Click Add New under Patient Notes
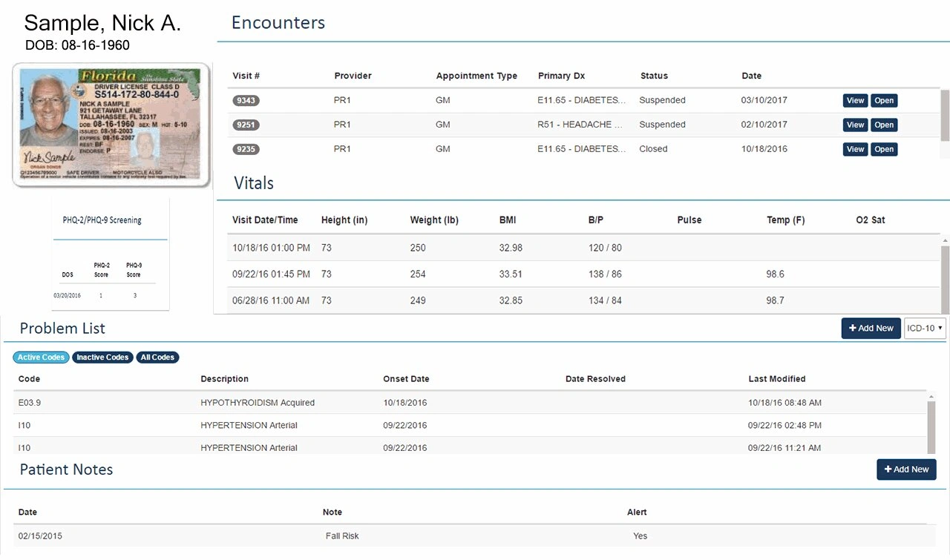 point(906,469)
